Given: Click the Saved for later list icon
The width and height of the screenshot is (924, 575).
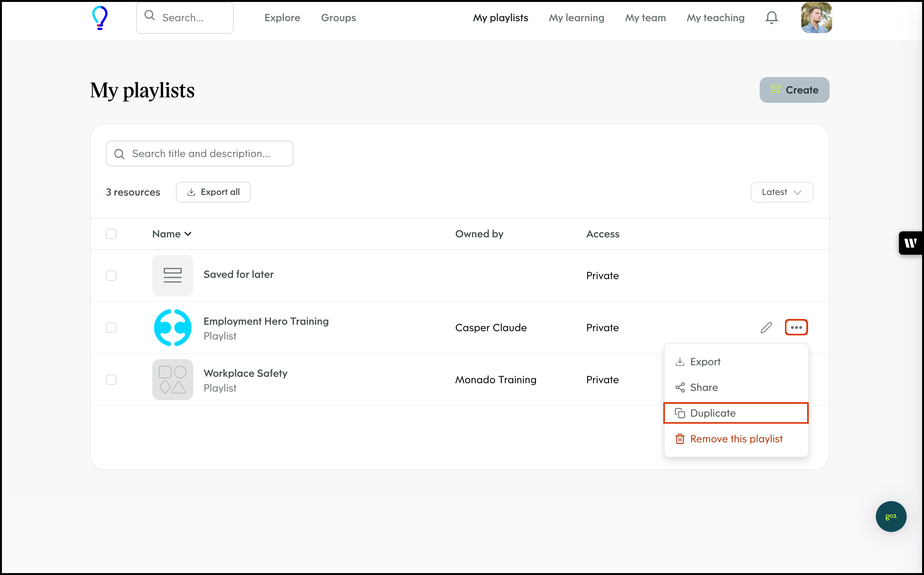Looking at the screenshot, I should click(x=172, y=275).
